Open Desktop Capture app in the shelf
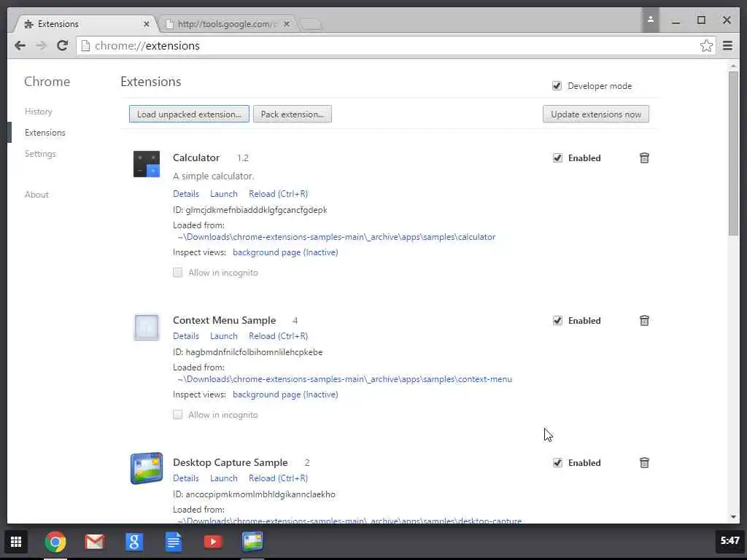The width and height of the screenshot is (747, 560). click(x=252, y=542)
